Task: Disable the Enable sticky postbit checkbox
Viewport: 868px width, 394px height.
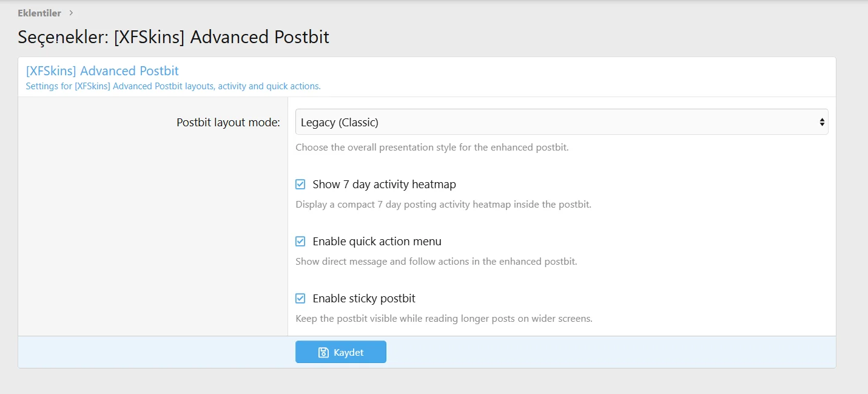Action: (x=300, y=298)
